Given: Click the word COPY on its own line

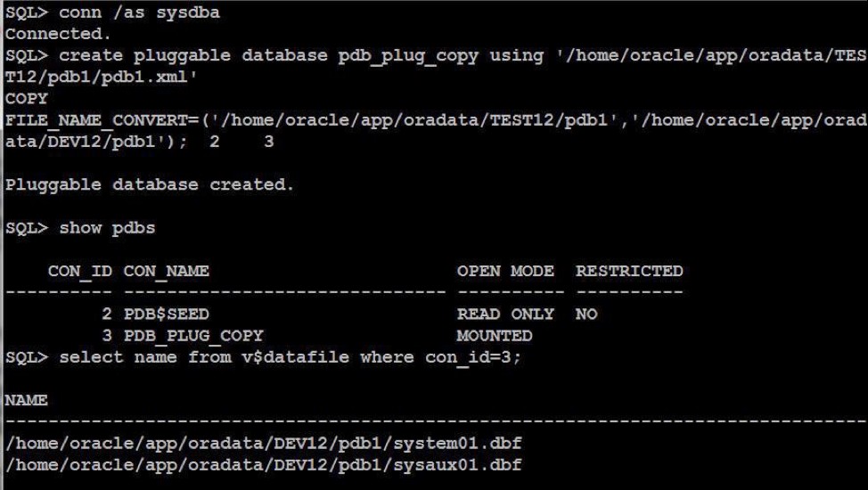Looking at the screenshot, I should pyautogui.click(x=27, y=99).
